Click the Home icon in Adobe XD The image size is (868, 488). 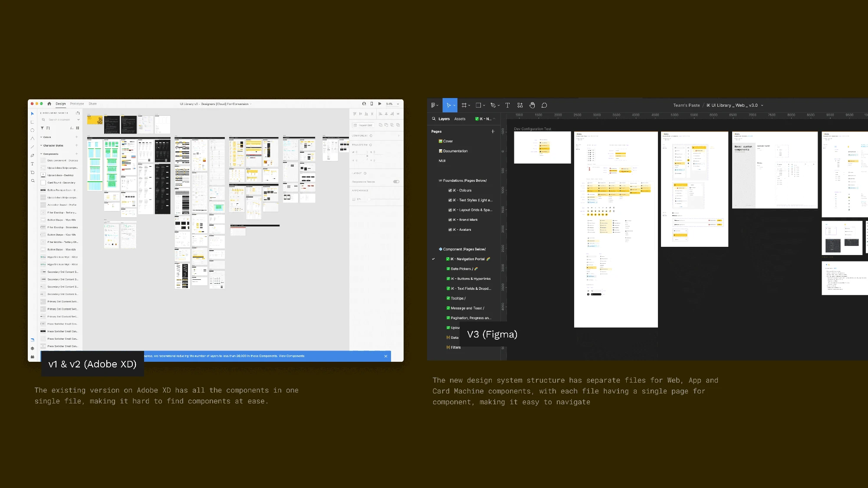[x=49, y=104]
